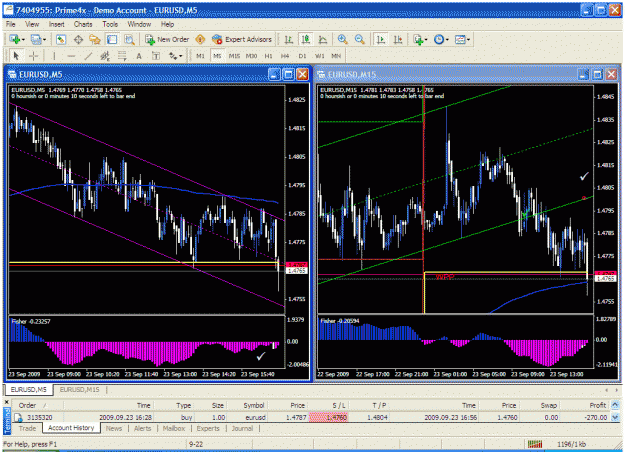
Task: Switch chart to M15 timeframe
Action: tap(234, 56)
